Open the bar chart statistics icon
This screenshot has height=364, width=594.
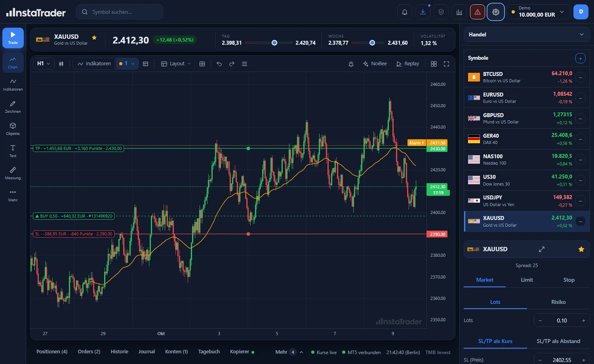(459, 12)
